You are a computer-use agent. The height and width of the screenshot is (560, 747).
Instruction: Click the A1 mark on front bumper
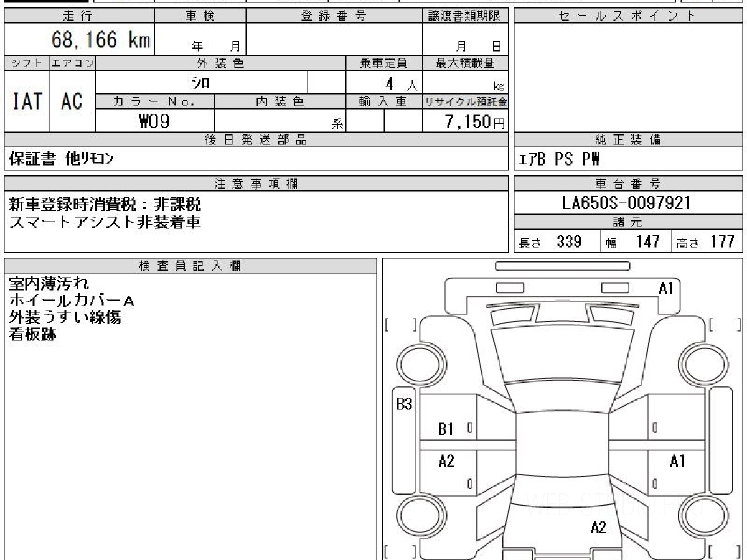pos(667,288)
